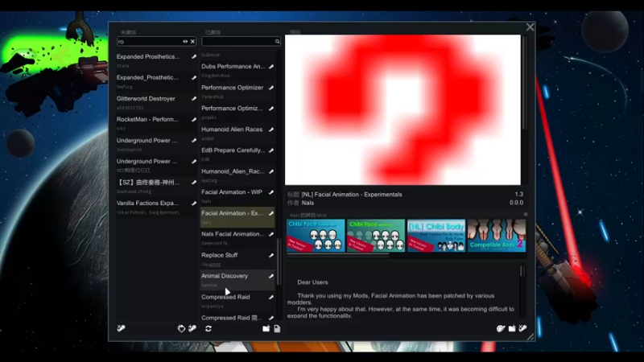
Task: Click the leftmost wrench icon under the inactive mods list
Action: 122,328
